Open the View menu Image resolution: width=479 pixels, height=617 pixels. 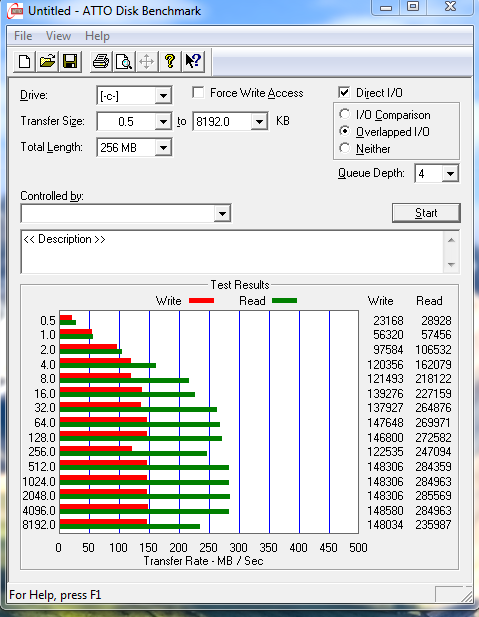(58, 36)
